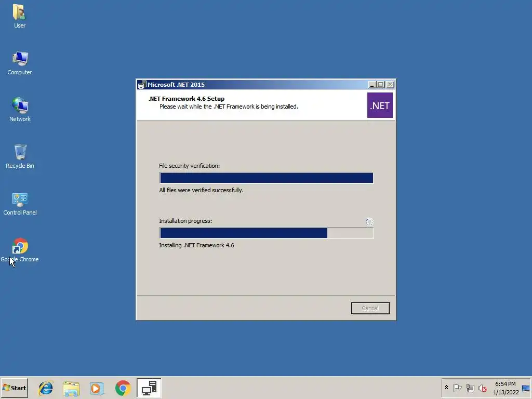Select the Google Chrome desktop shortcut
Screen dimensions: 532x399
(x=20, y=250)
